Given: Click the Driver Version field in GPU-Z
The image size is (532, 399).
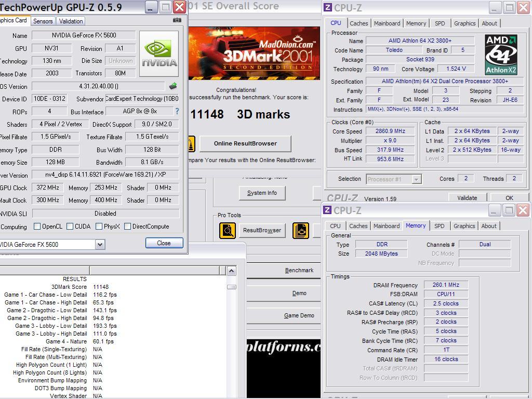Looking at the screenshot, I should 105,175.
